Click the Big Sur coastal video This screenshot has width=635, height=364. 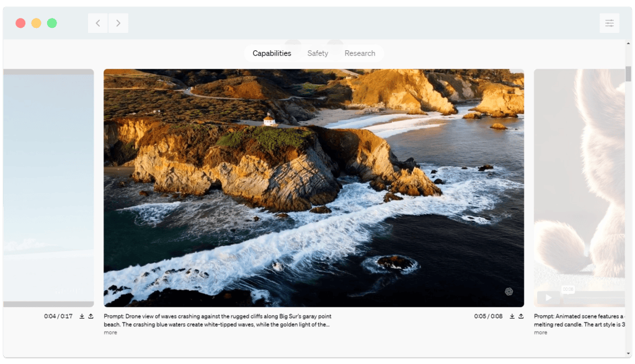(313, 187)
